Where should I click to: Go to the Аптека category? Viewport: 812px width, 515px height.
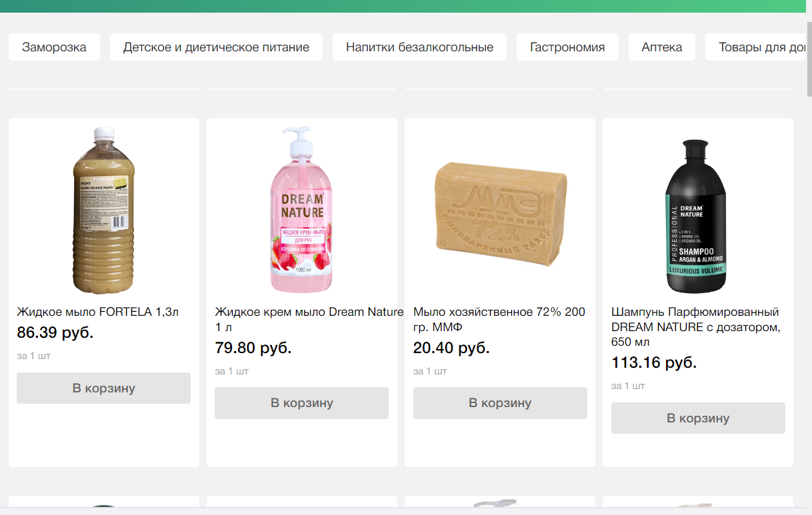661,47
